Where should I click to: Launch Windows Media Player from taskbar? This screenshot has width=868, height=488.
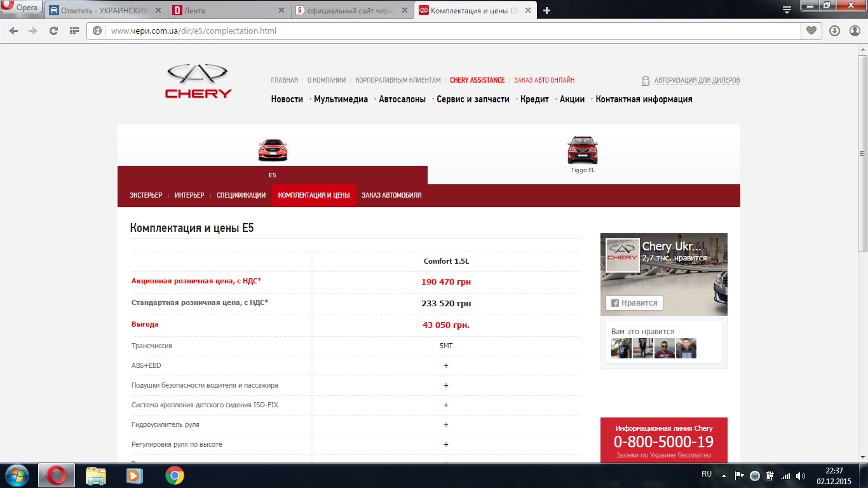tap(134, 475)
